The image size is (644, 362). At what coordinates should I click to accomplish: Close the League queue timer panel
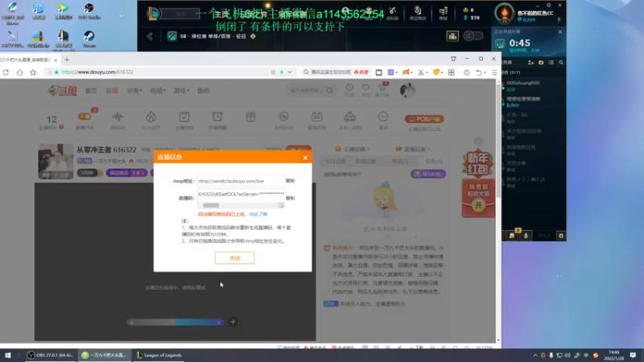[559, 31]
